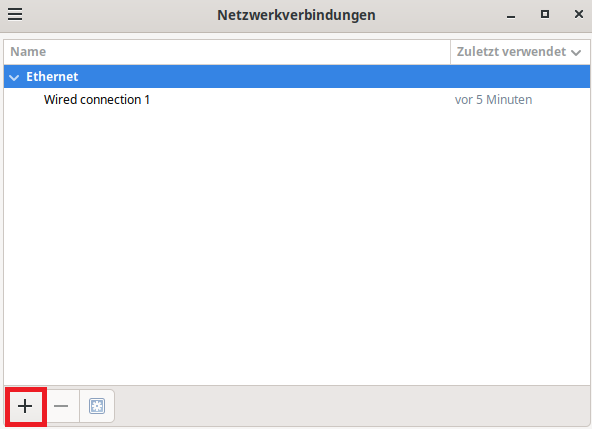
Task: Close the Netzwerkverbindungen window
Action: click(579, 14)
